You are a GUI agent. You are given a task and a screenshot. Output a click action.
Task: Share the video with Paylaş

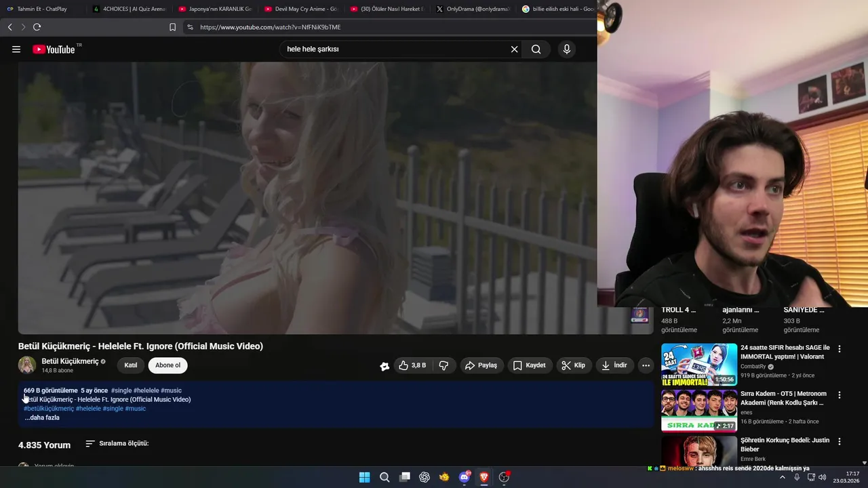point(480,365)
